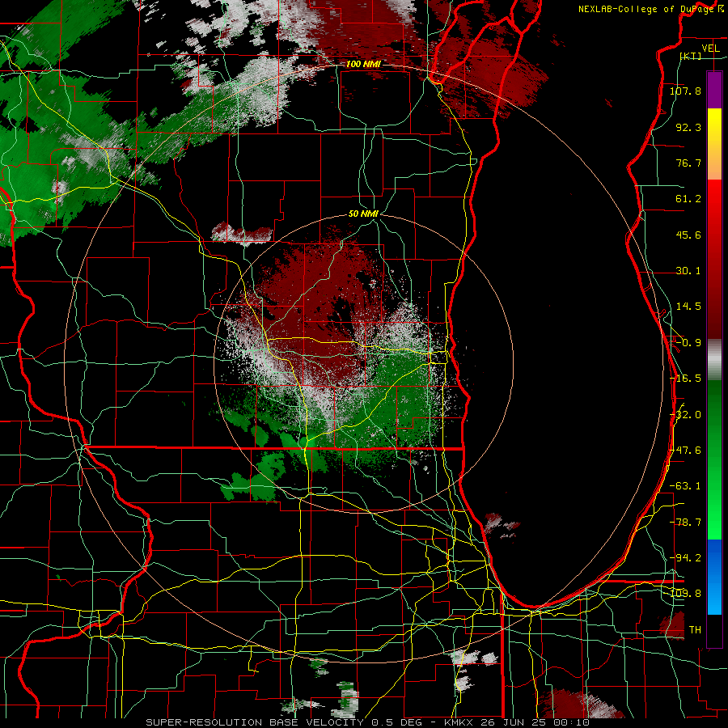Click the purple segment of the color bar
728x728 pixels.
[x=714, y=90]
